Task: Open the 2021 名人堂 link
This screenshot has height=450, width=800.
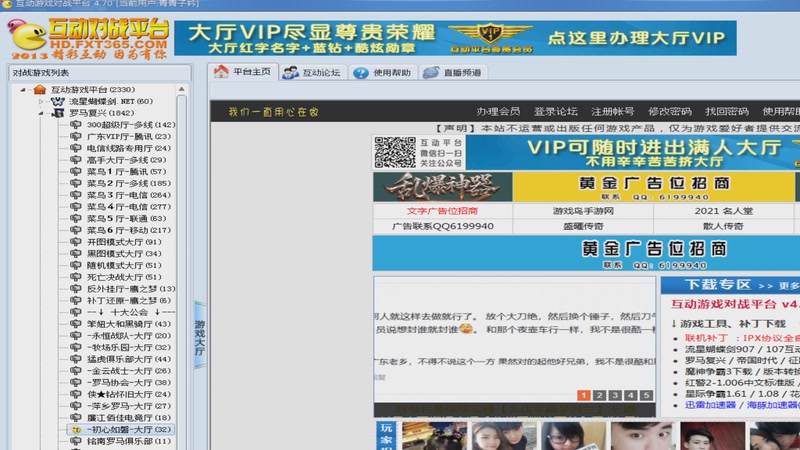Action: [x=723, y=211]
